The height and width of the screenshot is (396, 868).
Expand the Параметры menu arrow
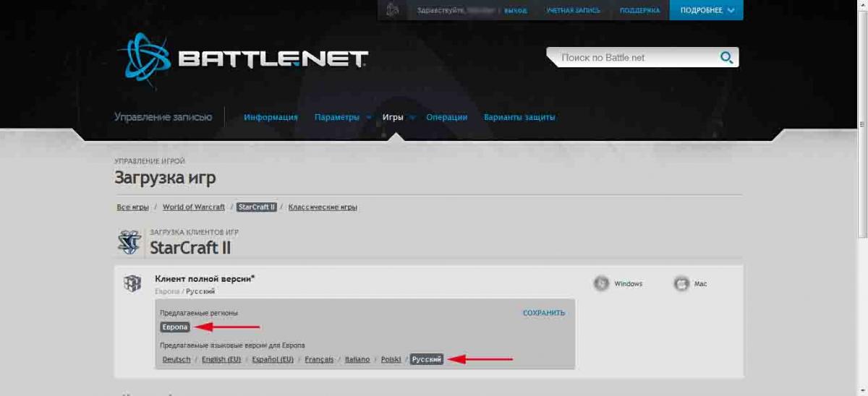[368, 118]
